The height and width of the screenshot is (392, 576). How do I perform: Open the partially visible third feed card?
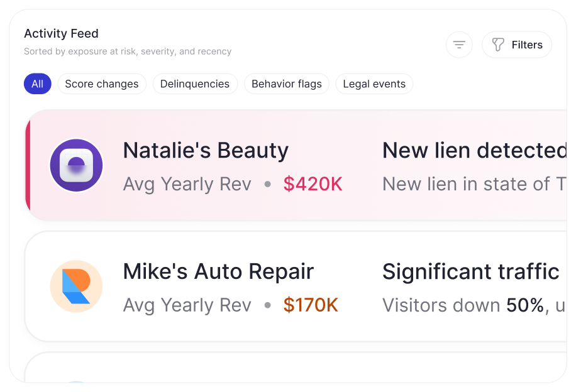coord(296,369)
